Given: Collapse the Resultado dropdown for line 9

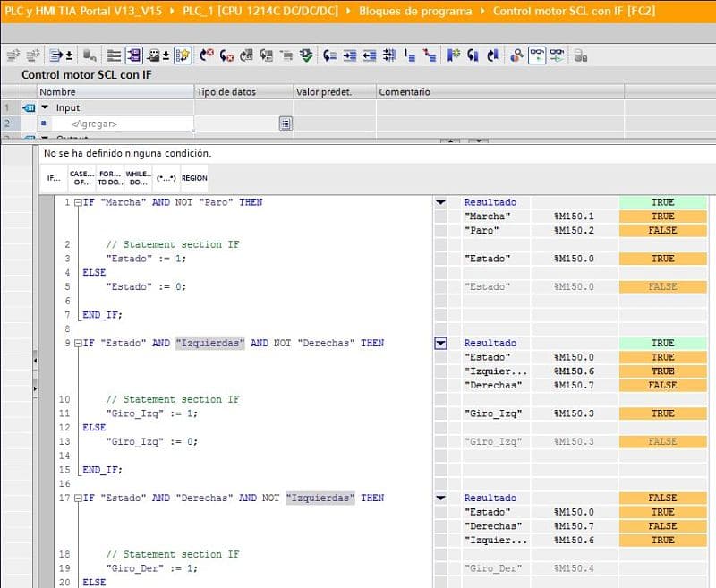Looking at the screenshot, I should [439, 343].
